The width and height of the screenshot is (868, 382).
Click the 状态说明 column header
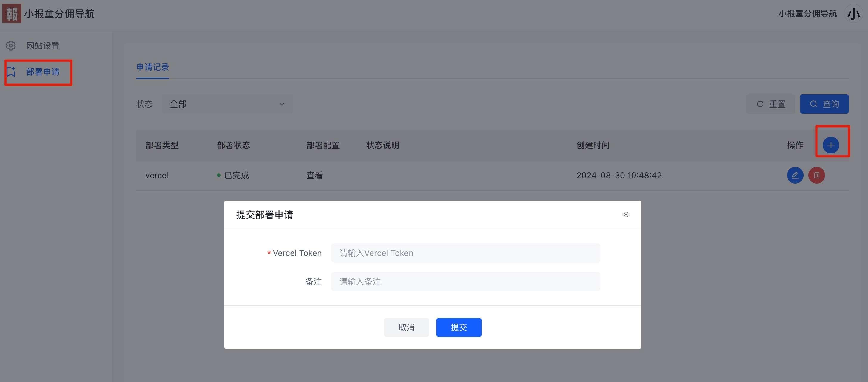(x=382, y=145)
